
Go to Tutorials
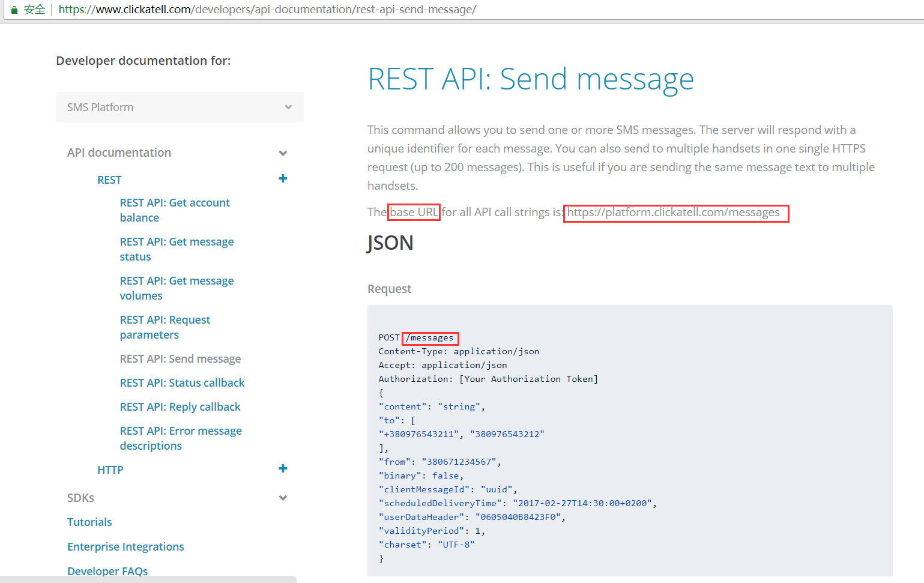point(89,522)
